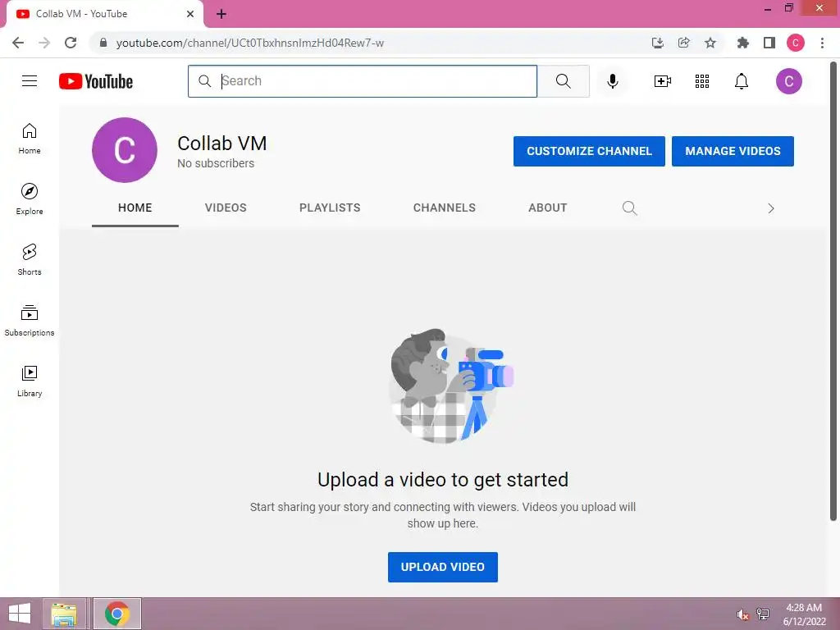View site info via the lock icon
Screen dimensions: 840x630
coord(103,43)
